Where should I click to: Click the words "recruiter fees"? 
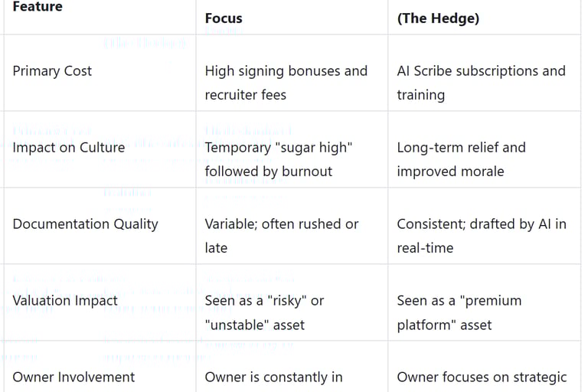coord(245,95)
